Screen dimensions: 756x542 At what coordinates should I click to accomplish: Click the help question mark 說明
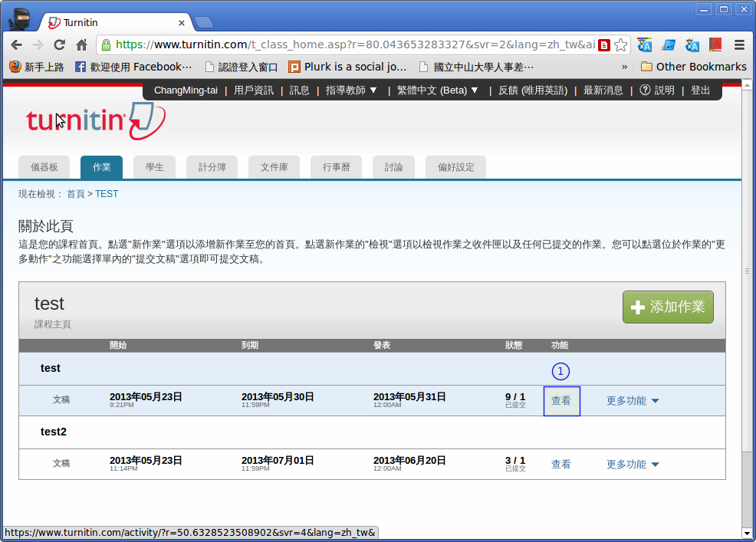tap(657, 90)
